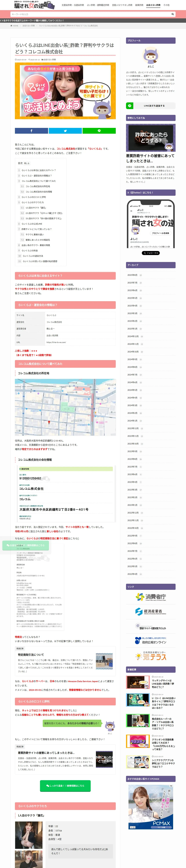The height and width of the screenshot is (868, 186).
Task: Share the article via green LINE button
Action: pyautogui.click(x=99, y=131)
